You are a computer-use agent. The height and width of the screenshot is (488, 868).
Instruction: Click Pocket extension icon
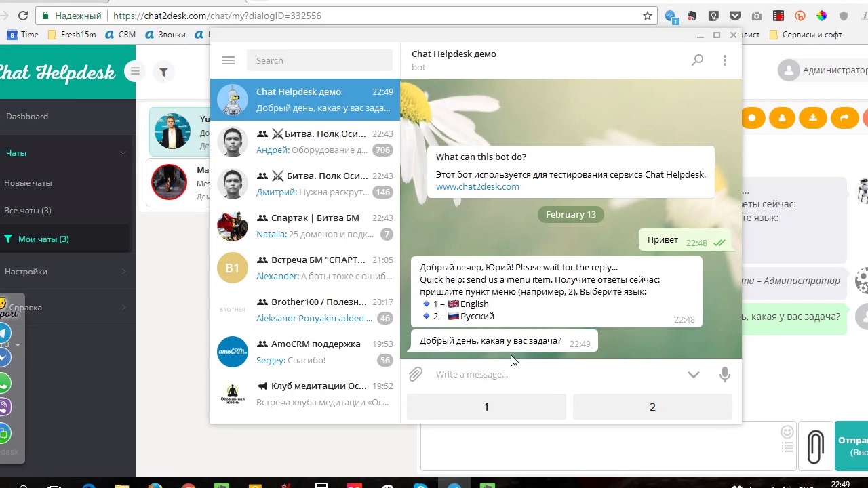pos(735,16)
